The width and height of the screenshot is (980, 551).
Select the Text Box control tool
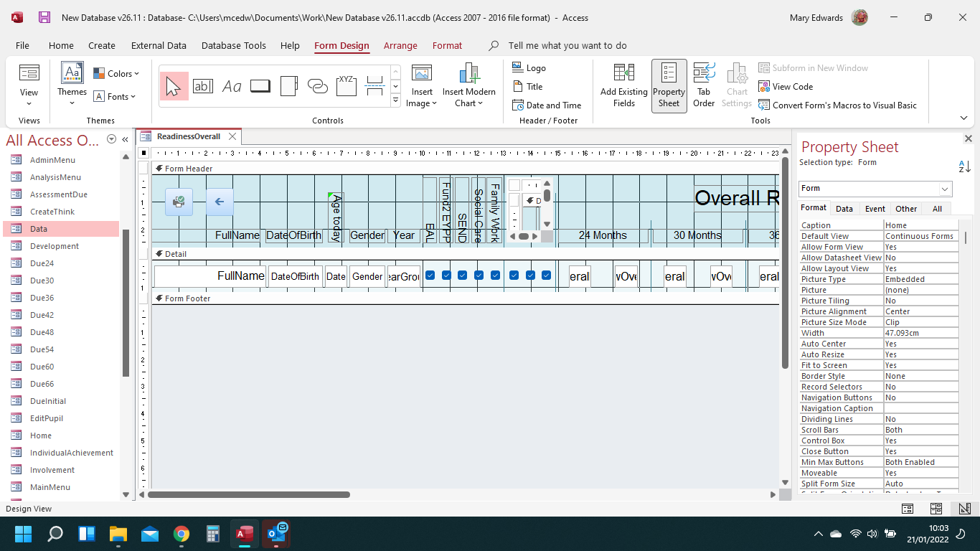coord(203,86)
